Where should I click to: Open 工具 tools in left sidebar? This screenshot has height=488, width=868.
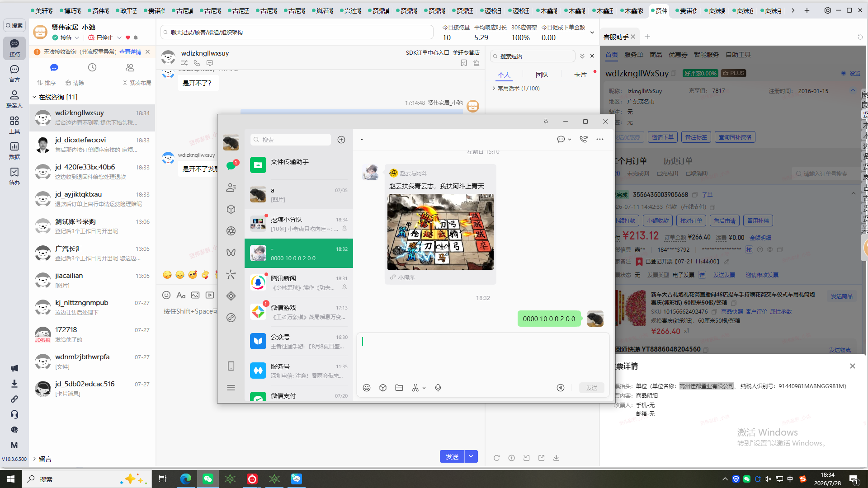click(14, 125)
